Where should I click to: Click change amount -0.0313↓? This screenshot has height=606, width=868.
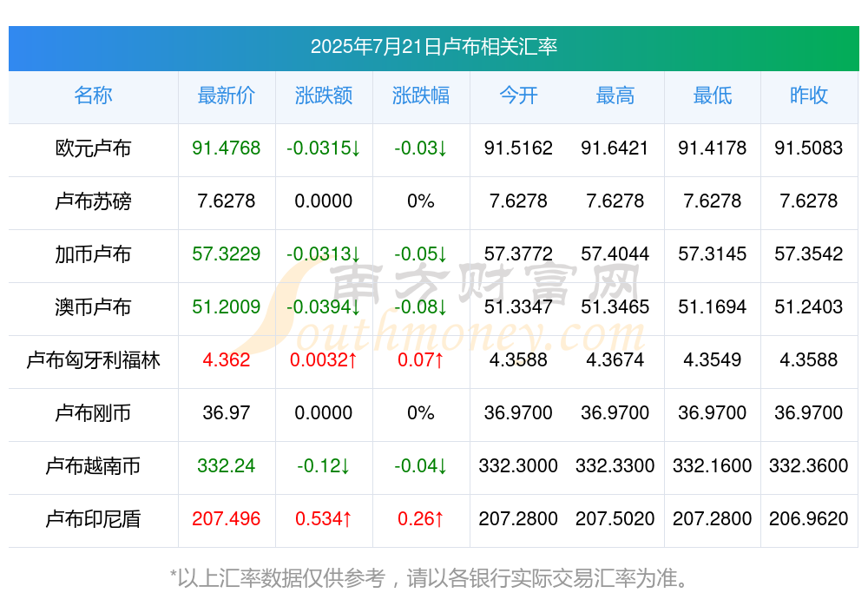pos(323,254)
